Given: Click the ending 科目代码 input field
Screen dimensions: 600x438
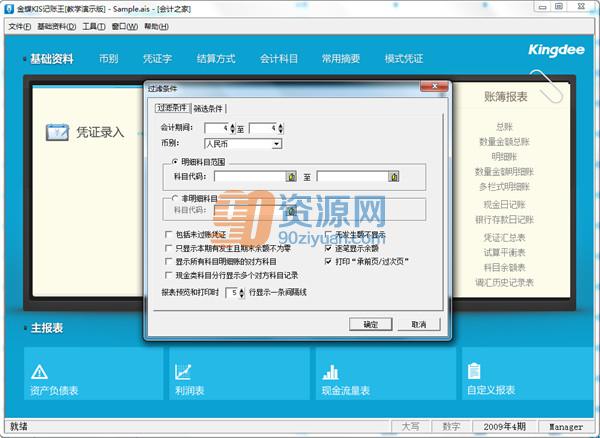Looking at the screenshot, I should pos(352,176).
